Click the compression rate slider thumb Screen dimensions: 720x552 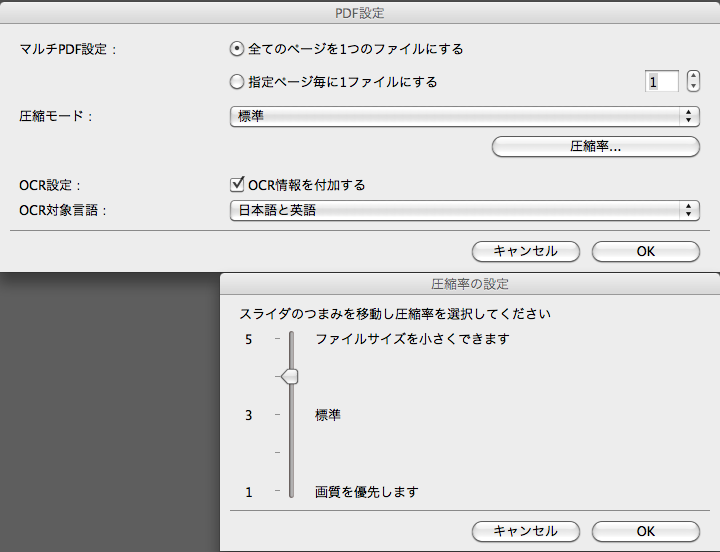[x=290, y=377]
